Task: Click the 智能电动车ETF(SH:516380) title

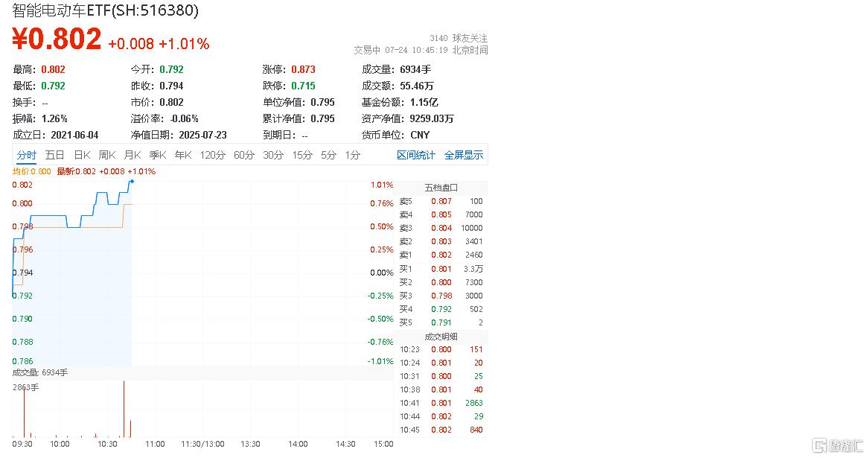Action: 105,10
